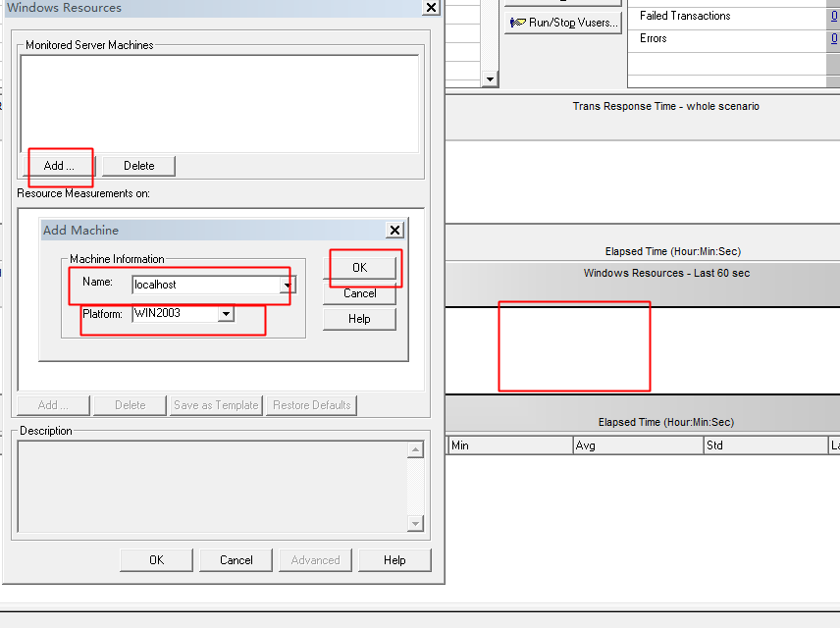Expand the machine Name dropdown arrow
The height and width of the screenshot is (628, 840).
(288, 285)
